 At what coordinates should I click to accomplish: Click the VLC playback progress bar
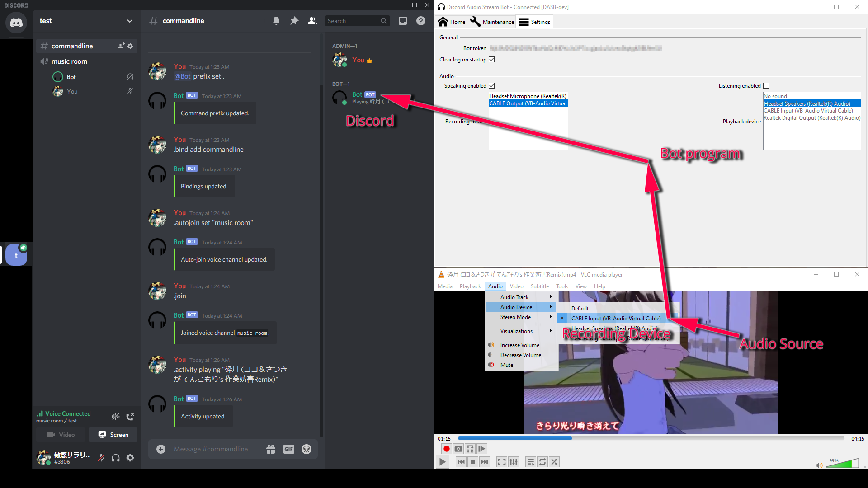click(x=651, y=438)
